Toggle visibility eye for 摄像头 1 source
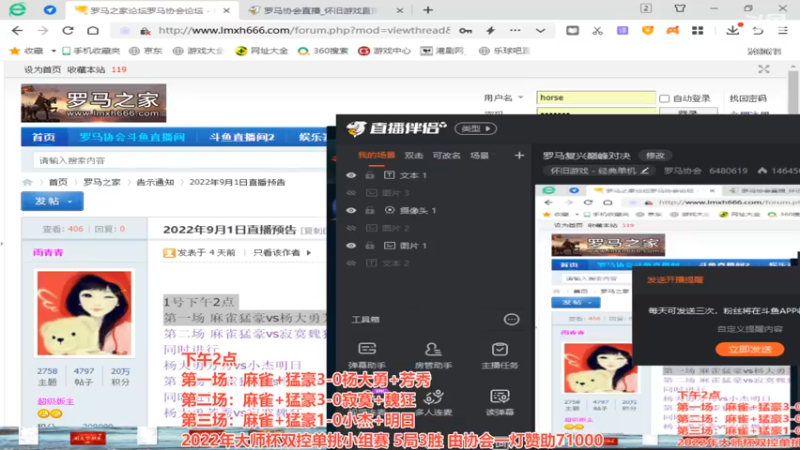800x450 pixels. [351, 210]
